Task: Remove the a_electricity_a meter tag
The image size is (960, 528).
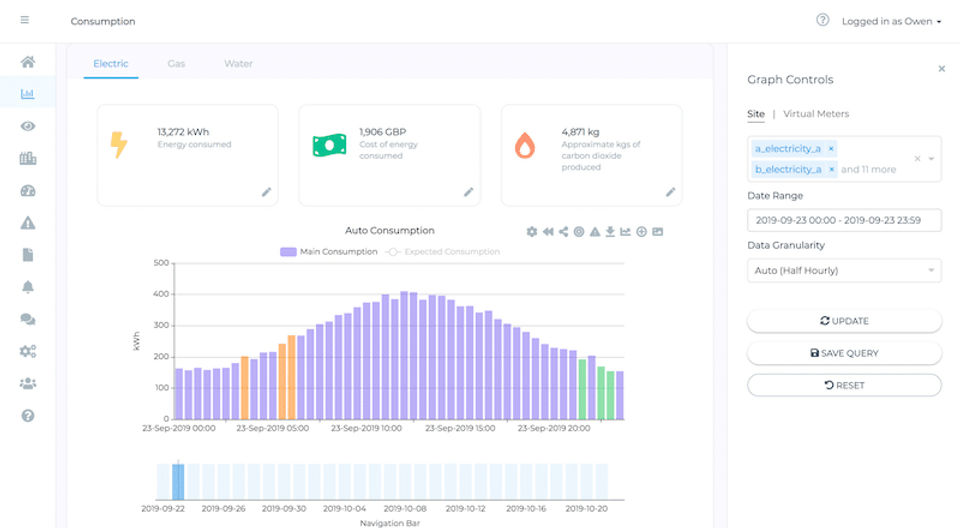Action: pos(831,149)
